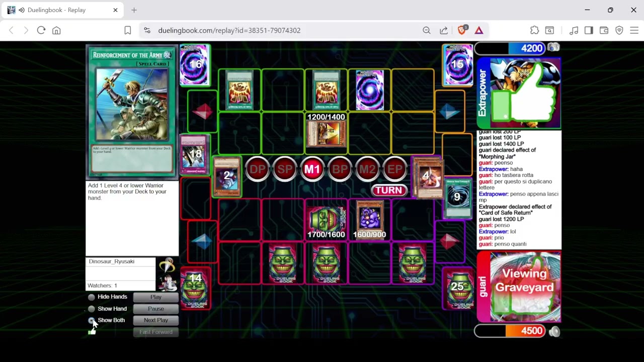Screen dimensions: 644x362
Task: Bookmark this page
Action: tap(128, 30)
